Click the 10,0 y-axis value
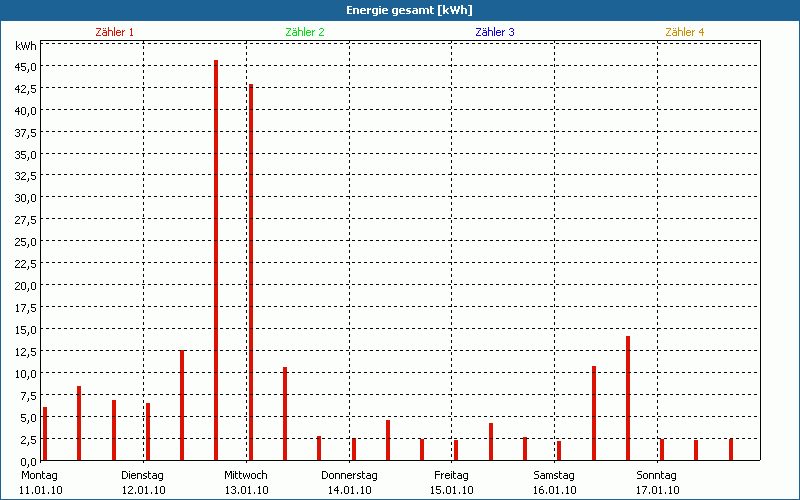800x500 pixels. click(x=26, y=373)
